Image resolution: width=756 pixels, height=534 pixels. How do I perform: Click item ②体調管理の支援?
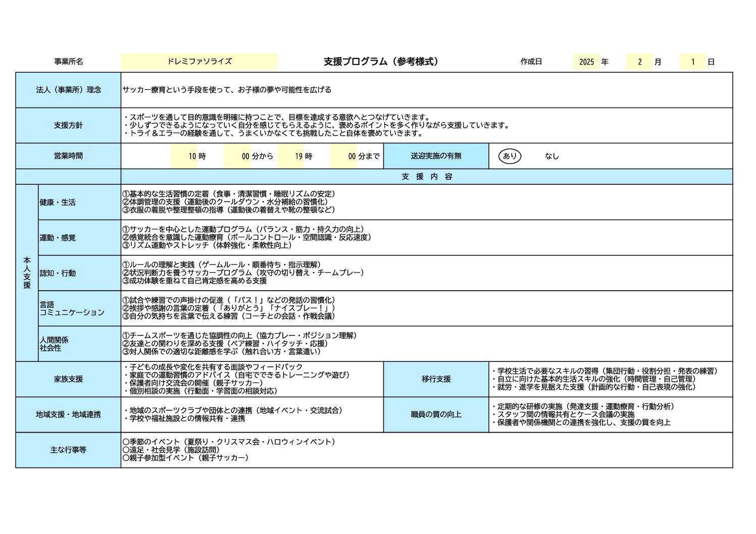tap(225, 202)
